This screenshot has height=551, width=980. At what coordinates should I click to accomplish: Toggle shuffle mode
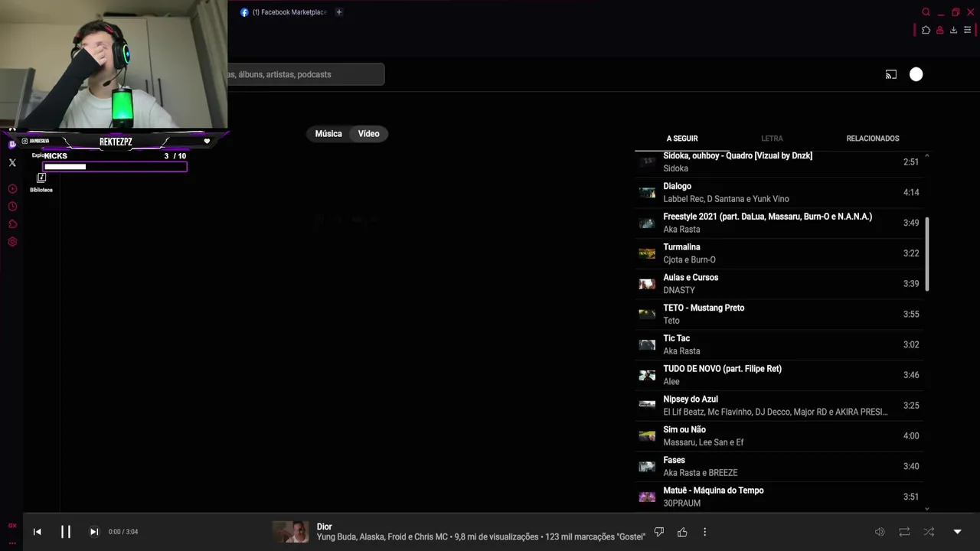coord(929,532)
